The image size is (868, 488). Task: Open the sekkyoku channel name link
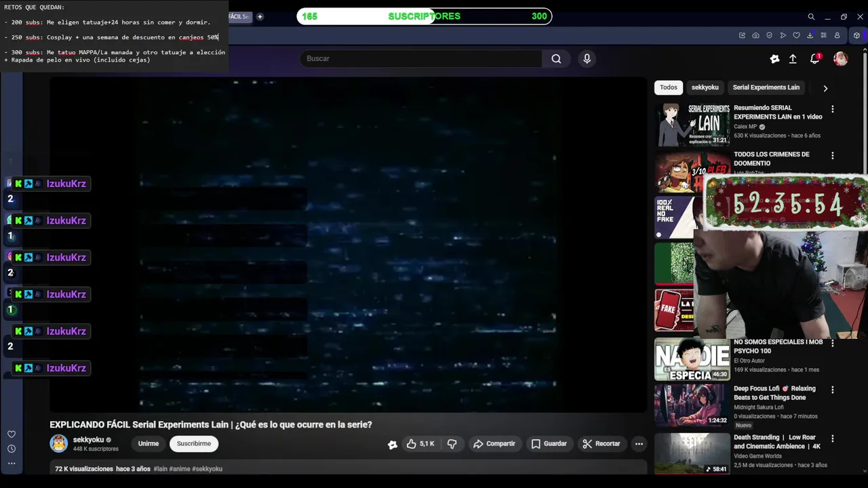click(88, 440)
